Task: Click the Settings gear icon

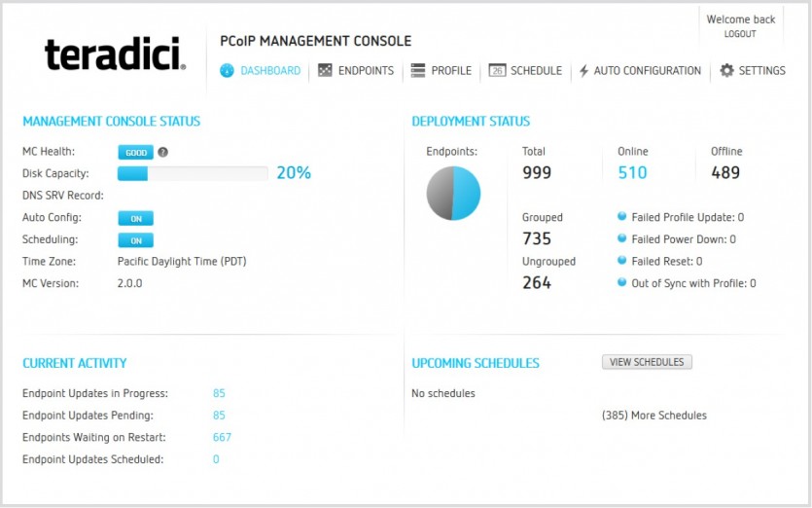Action: pyautogui.click(x=726, y=70)
